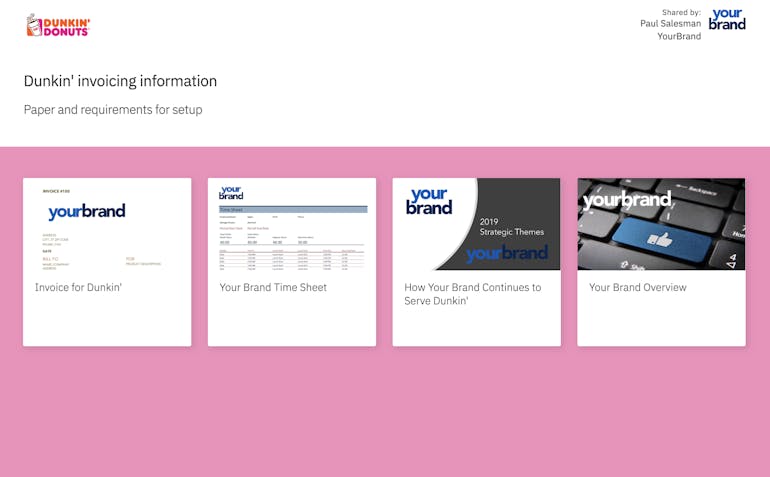Click the 'Shared by:' label
770x477 pixels.
pos(681,12)
